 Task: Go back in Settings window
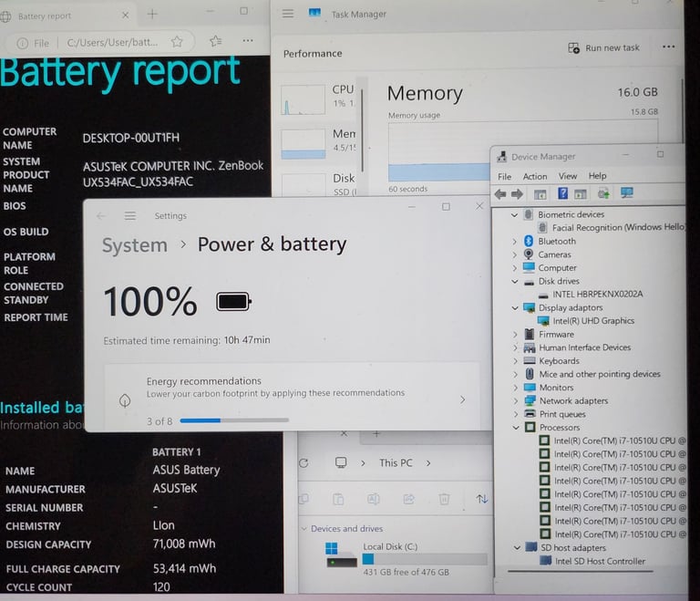(x=101, y=216)
